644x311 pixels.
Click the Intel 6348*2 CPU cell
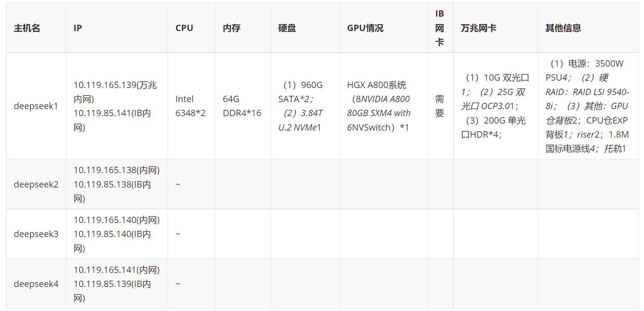pos(190,106)
